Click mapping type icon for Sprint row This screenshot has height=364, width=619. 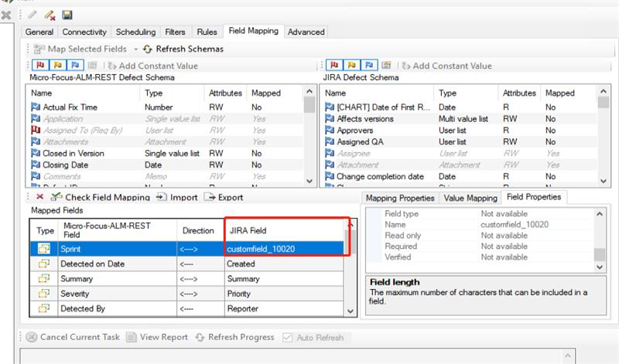(44, 249)
